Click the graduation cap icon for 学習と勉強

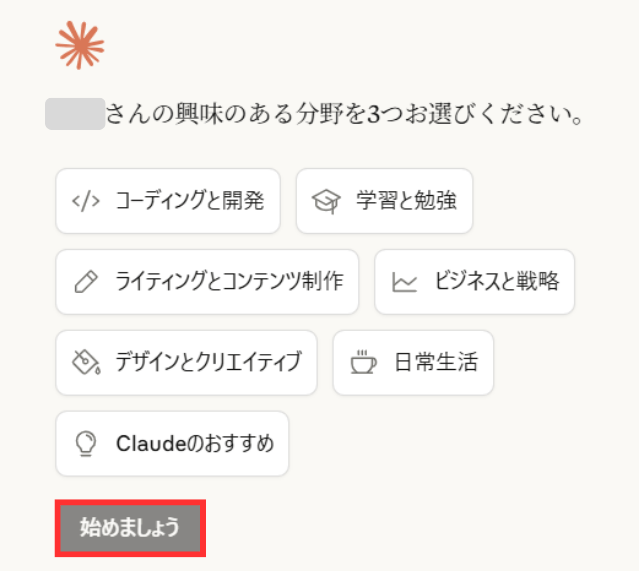(326, 201)
